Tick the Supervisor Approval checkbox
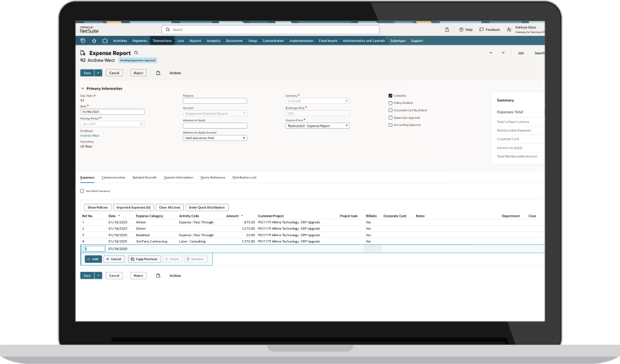Screen dimensions: 620x364 pos(391,118)
